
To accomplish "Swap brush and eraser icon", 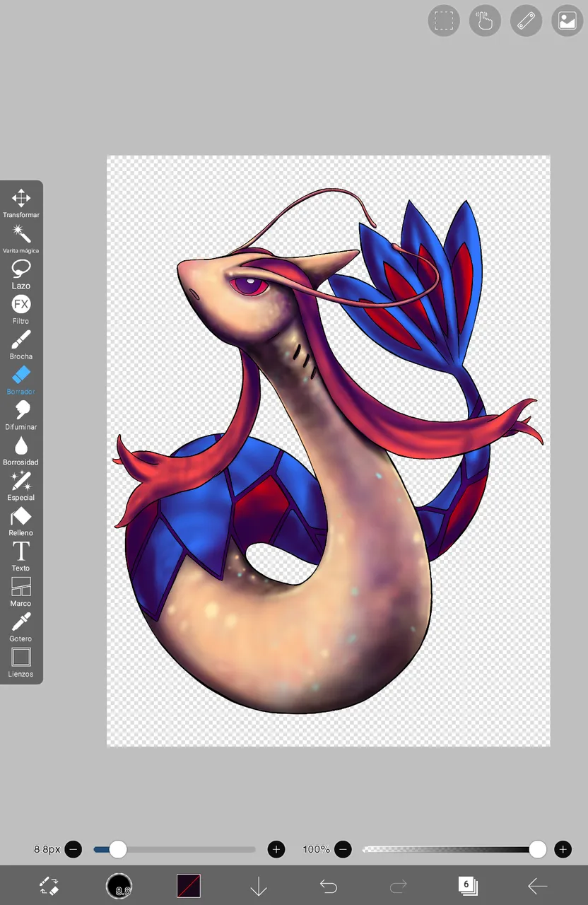I will pos(49,885).
